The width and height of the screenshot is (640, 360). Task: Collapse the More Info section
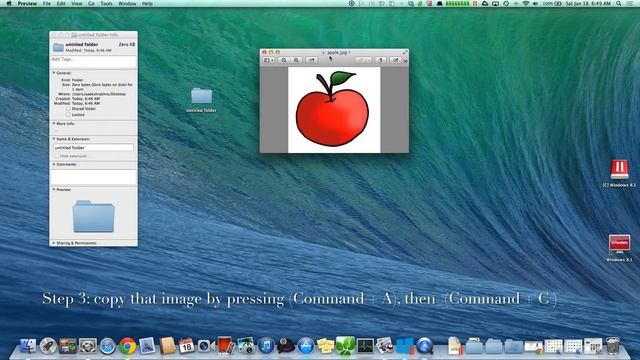pos(54,123)
